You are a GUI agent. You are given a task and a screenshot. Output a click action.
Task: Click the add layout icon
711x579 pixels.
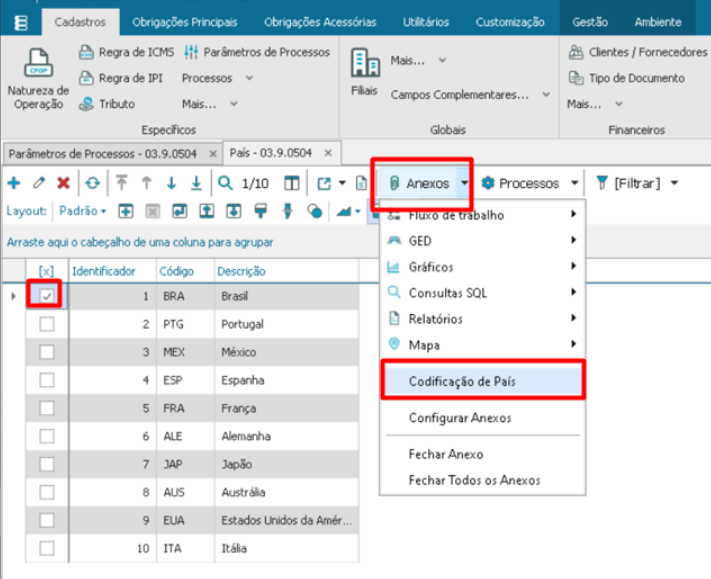[126, 211]
